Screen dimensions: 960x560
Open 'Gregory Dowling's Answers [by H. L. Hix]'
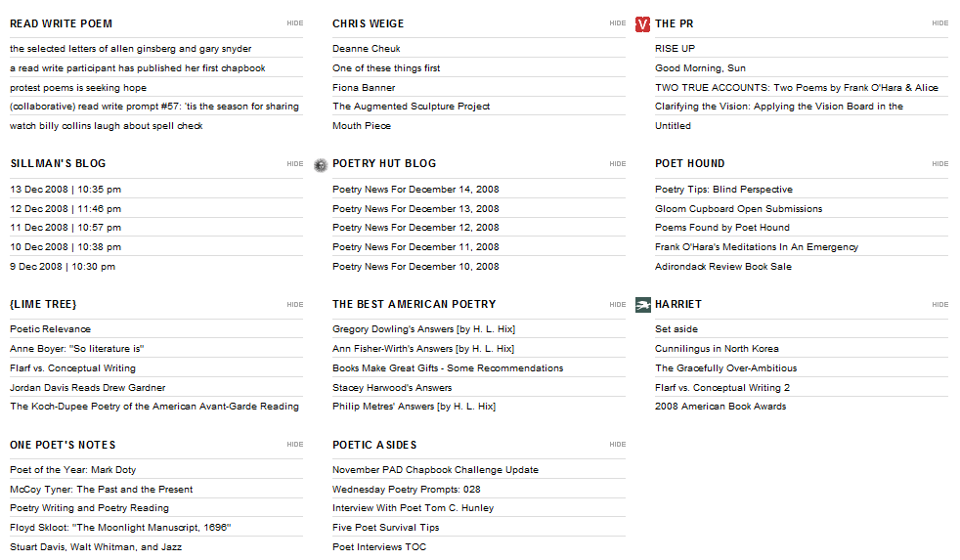point(423,328)
